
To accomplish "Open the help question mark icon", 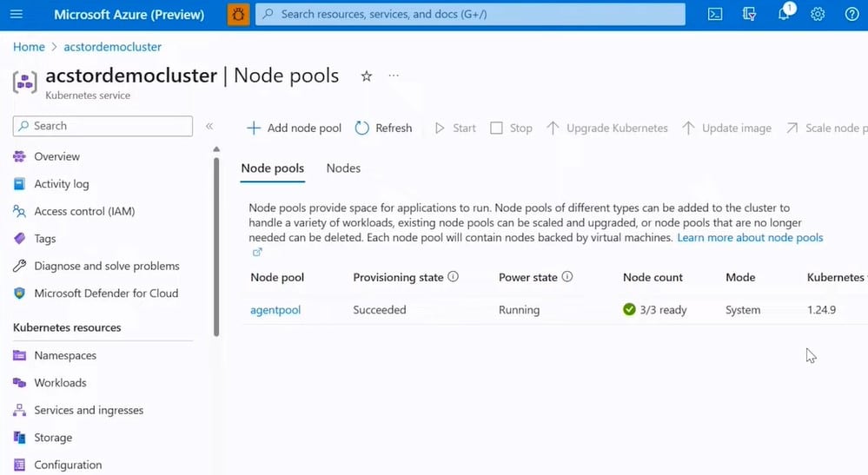I will coord(852,15).
